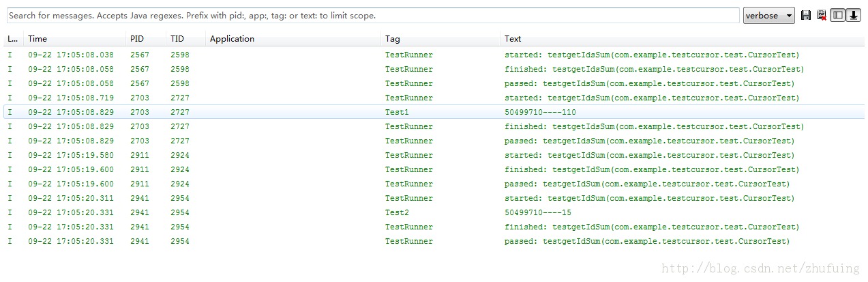Toggle the saved filters view panel icon
The image size is (868, 282).
click(838, 15)
